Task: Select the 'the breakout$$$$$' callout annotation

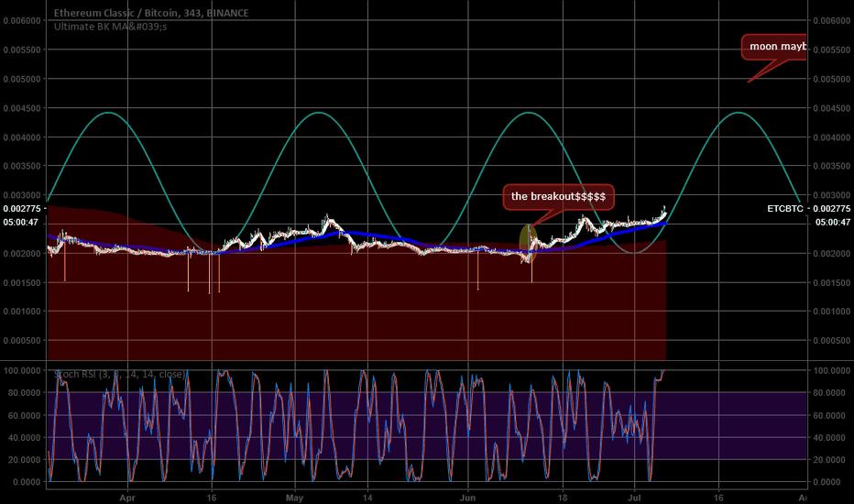Action: pyautogui.click(x=558, y=197)
